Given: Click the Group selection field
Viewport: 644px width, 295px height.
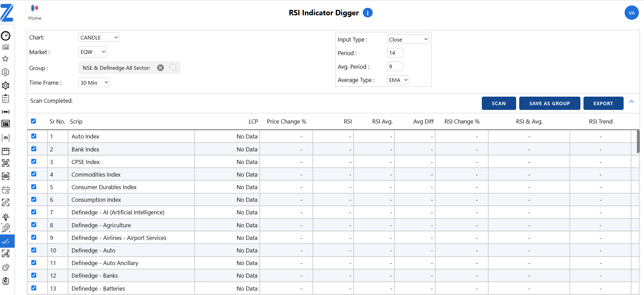Looking at the screenshot, I should 129,68.
